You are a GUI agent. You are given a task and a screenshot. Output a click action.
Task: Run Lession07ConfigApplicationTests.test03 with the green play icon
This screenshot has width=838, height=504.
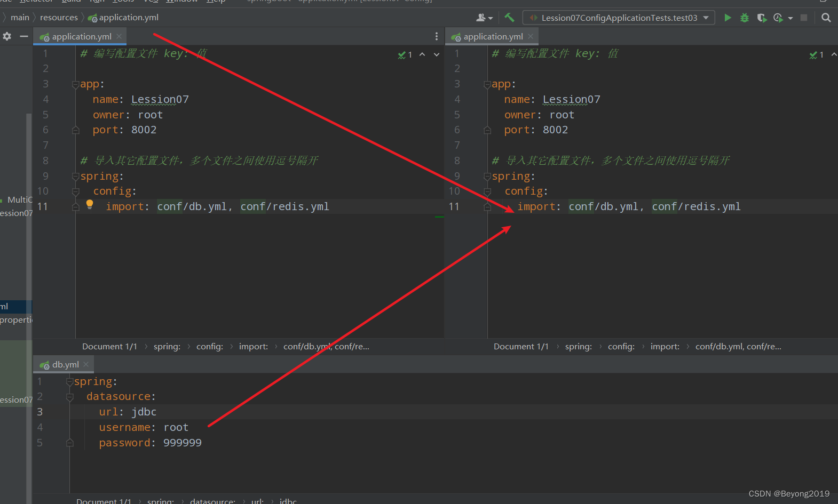click(728, 18)
